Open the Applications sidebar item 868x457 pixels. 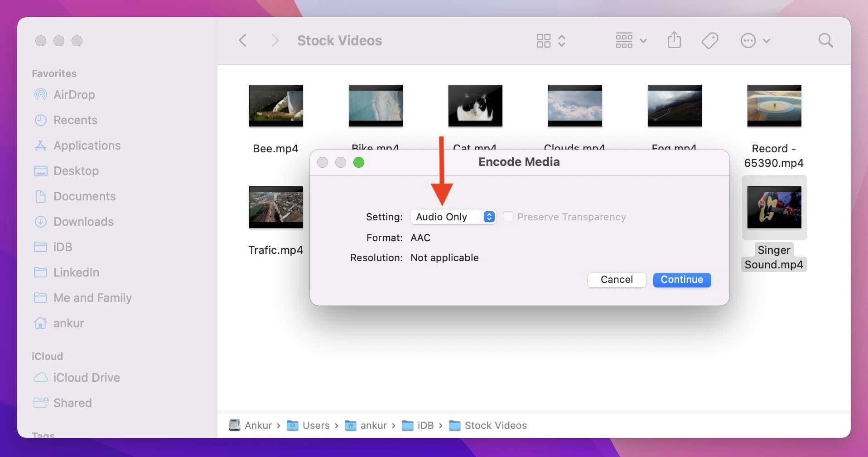click(87, 146)
